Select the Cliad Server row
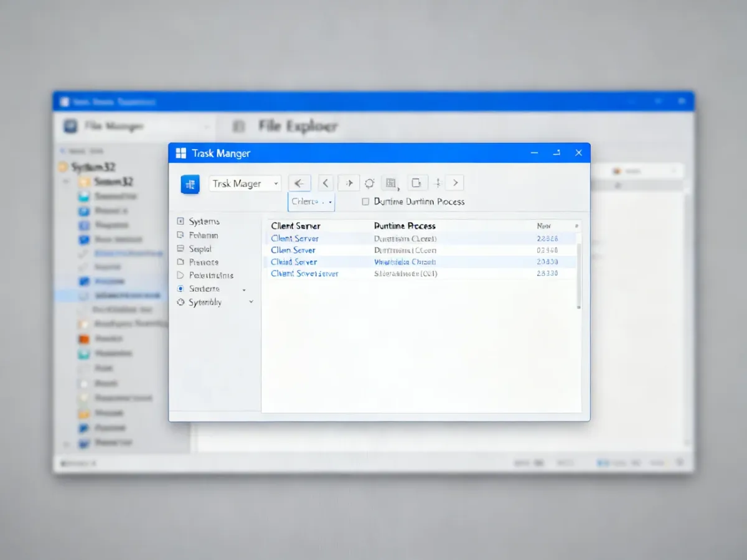 (x=421, y=262)
